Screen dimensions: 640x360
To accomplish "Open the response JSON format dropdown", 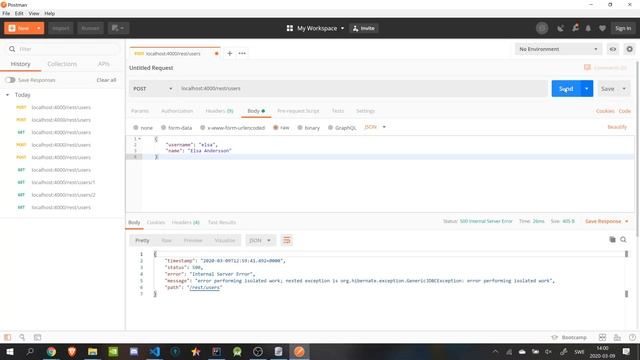I will pyautogui.click(x=260, y=240).
